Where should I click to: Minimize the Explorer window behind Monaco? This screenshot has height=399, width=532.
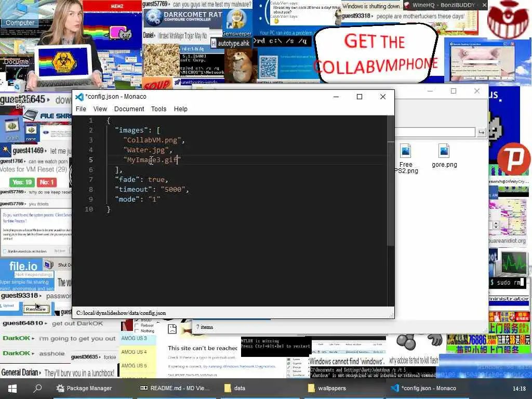pos(430,91)
